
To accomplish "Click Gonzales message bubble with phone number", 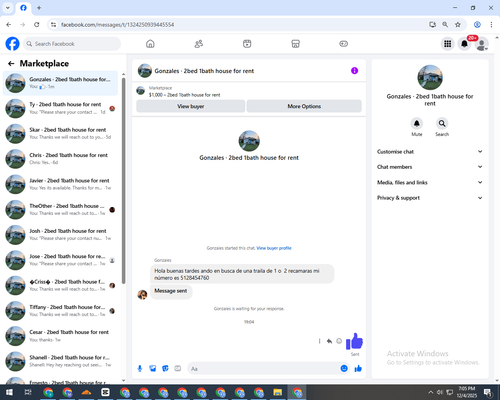I will 242,274.
